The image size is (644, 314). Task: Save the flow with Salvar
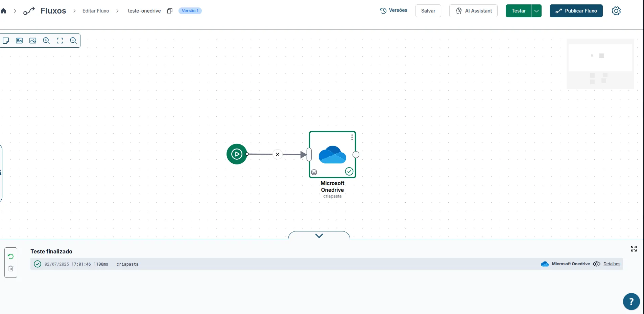(x=428, y=11)
